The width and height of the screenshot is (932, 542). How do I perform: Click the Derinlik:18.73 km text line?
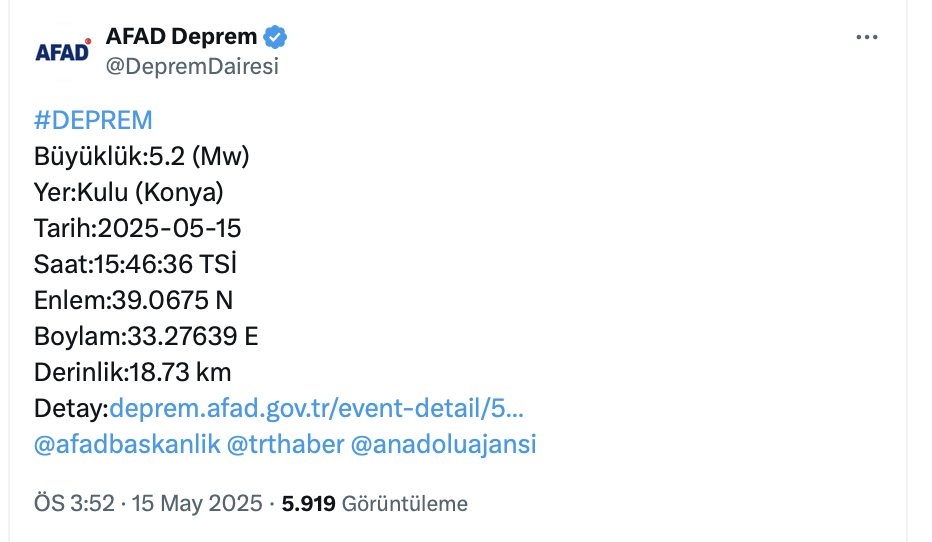click(x=133, y=372)
